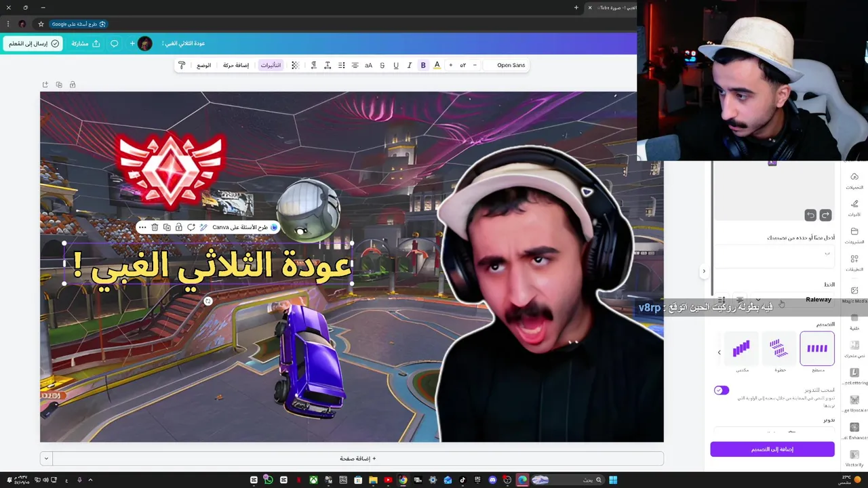The width and height of the screenshot is (868, 488).
Task: Click the undo arrow in the app panel
Action: pos(810,215)
